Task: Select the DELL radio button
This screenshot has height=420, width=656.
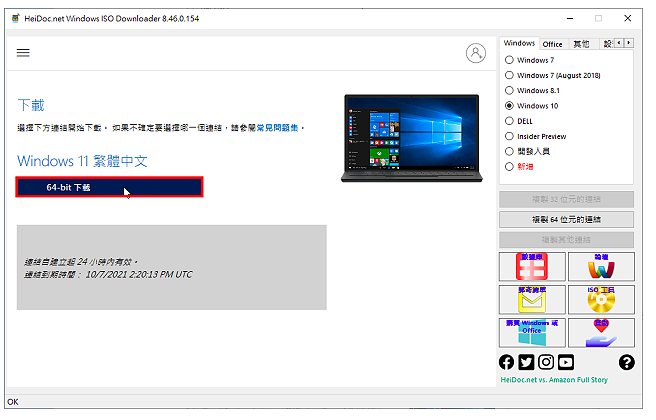Action: [x=509, y=121]
